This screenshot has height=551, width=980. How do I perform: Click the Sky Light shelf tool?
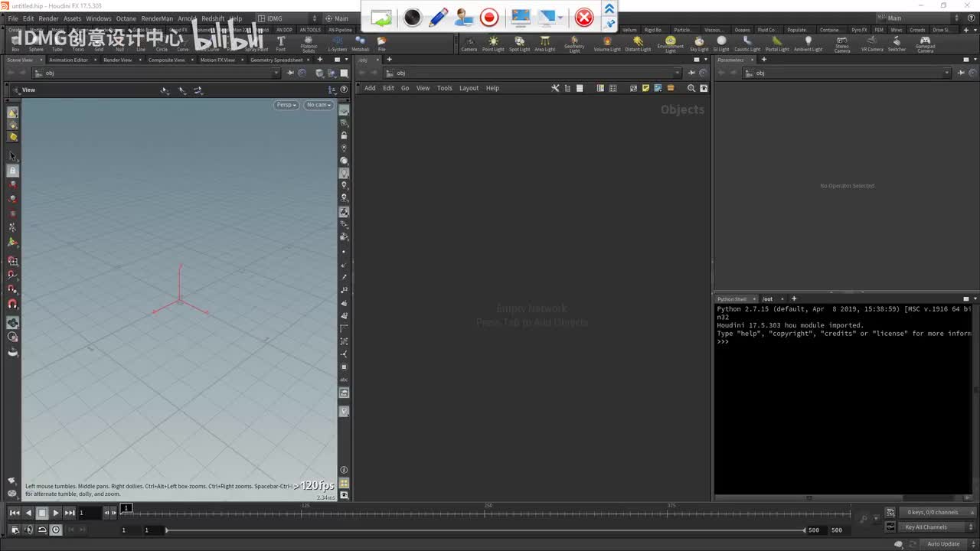click(699, 44)
